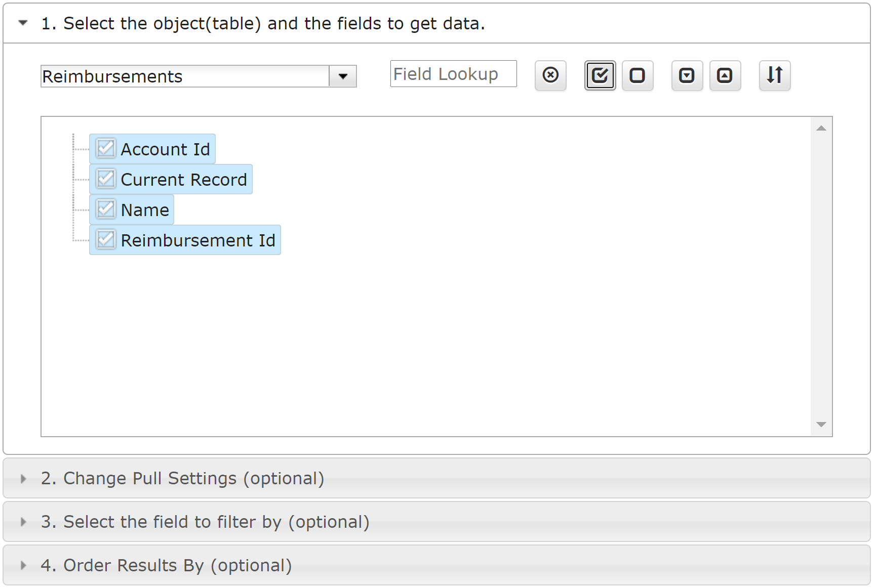The image size is (875, 588).
Task: Click in the Field Lookup input box
Action: click(453, 74)
